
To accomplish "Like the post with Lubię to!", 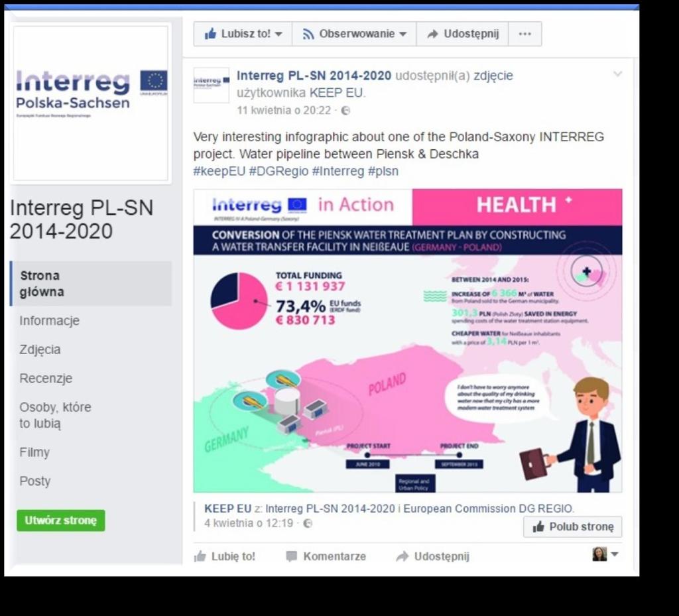I will pos(225,556).
